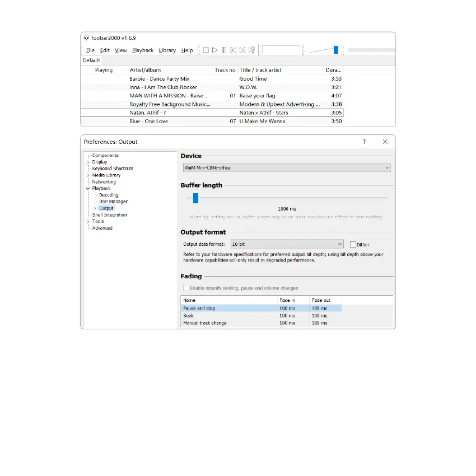Click the help question mark button
This screenshot has height=476, width=476.
pos(365,142)
